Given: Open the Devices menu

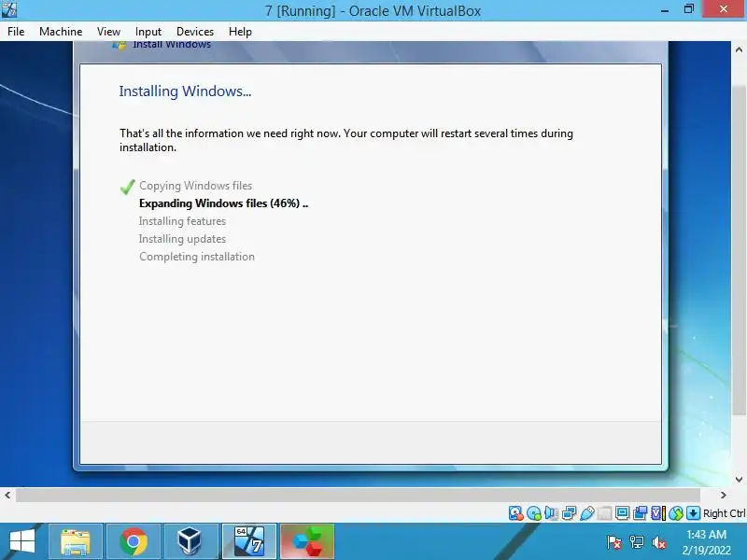Looking at the screenshot, I should pos(195,32).
